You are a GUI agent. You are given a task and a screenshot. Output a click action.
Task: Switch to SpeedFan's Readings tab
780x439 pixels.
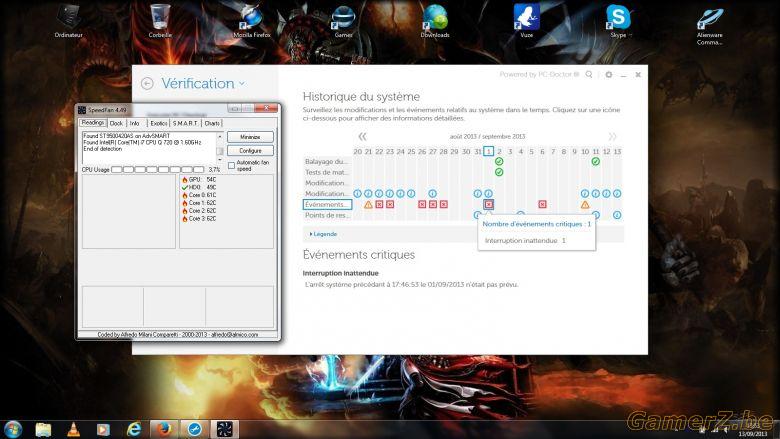tap(93, 123)
